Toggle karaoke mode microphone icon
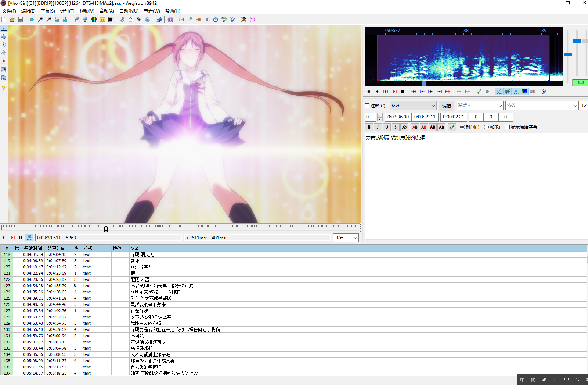 544,92
